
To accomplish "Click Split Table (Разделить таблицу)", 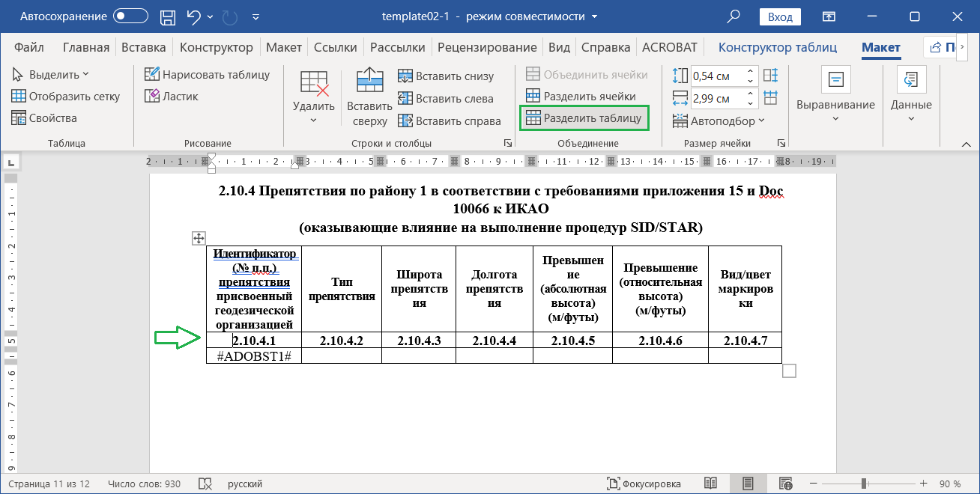I will [x=584, y=118].
